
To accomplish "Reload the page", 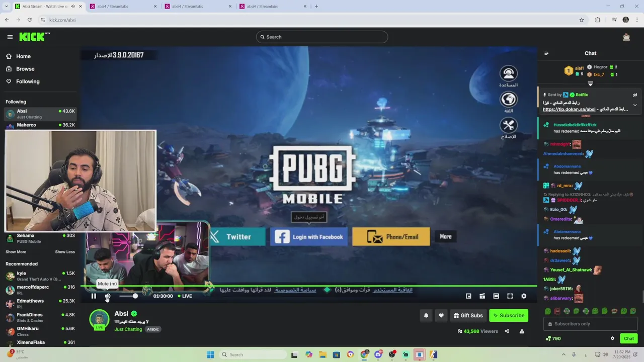I will click(30, 20).
